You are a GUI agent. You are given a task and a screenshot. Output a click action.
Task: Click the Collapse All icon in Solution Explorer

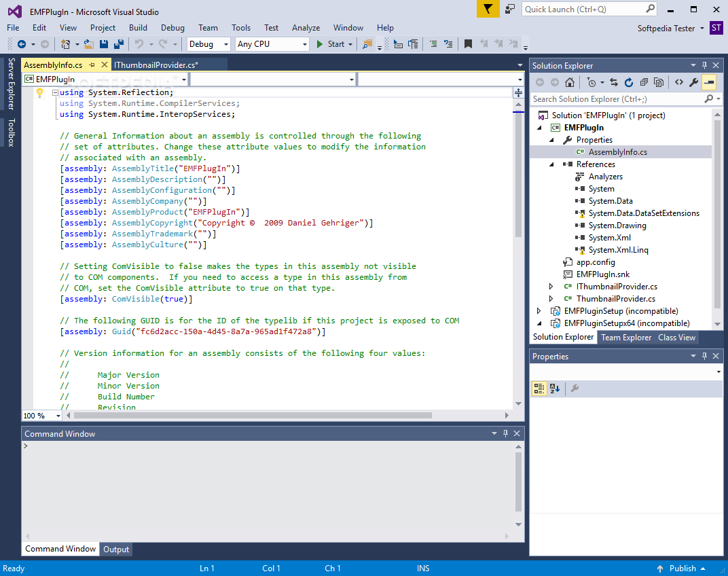(x=644, y=82)
